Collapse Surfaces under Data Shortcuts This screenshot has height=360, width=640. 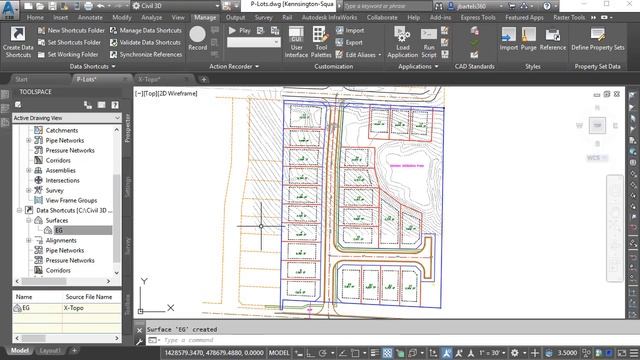29,220
